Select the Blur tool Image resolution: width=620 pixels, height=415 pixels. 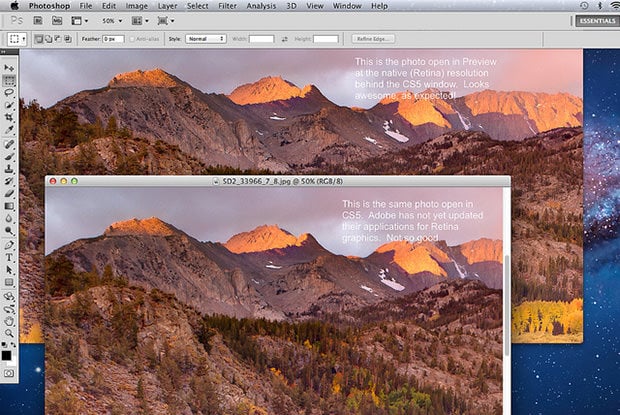pyautogui.click(x=9, y=218)
